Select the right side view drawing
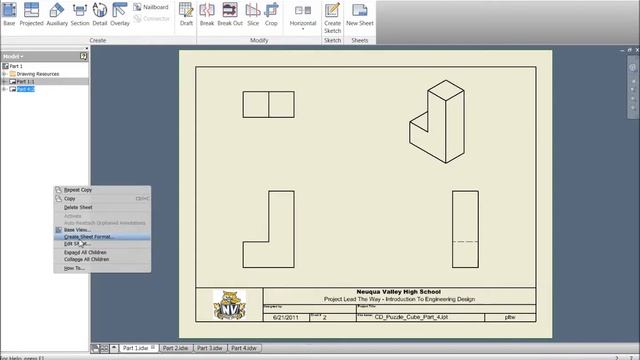640x360 pixels. tap(465, 229)
